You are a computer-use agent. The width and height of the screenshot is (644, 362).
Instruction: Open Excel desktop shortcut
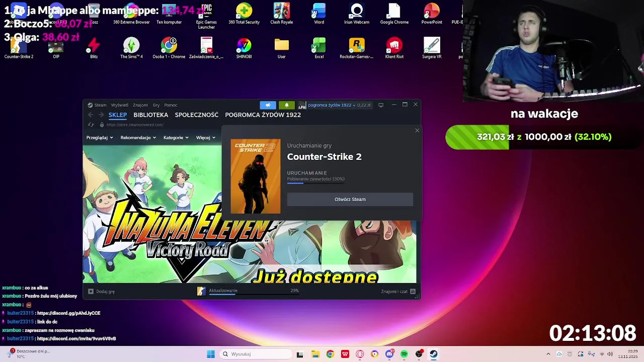coord(319,48)
